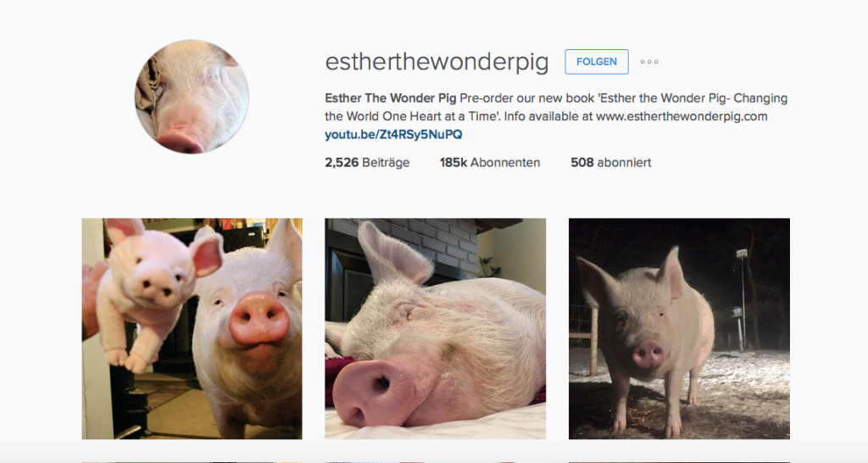The height and width of the screenshot is (463, 868).
Task: Open nighttime photo of pig in snow
Action: click(x=679, y=328)
